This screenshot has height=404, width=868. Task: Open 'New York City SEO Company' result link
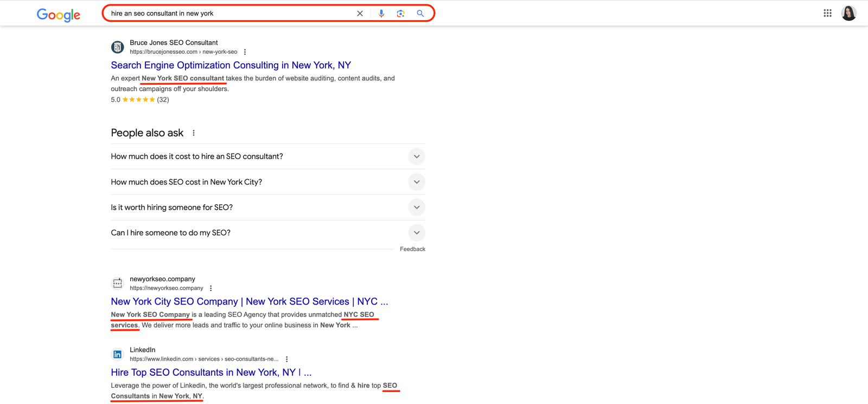[250, 301]
